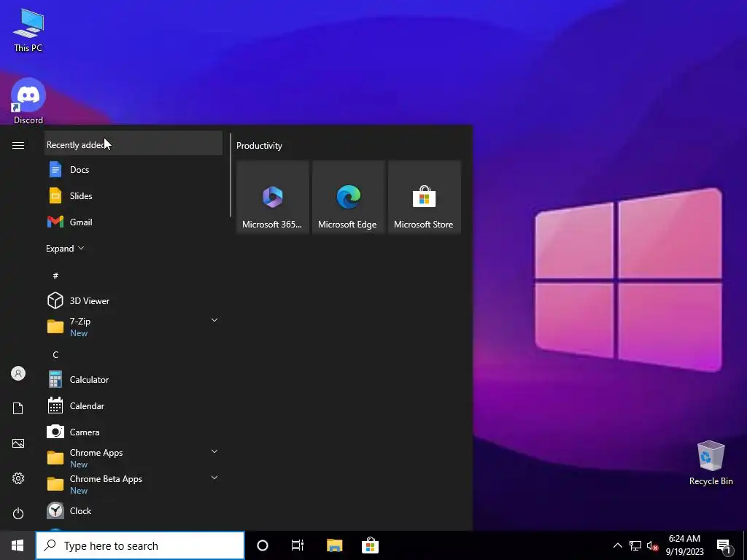Open This PC desktop icon

click(x=28, y=30)
